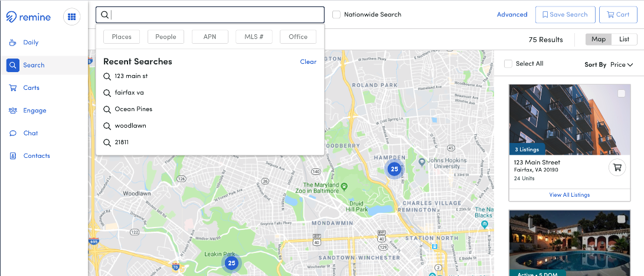This screenshot has height=276, width=644.
Task: Filter search by MLS #
Action: pos(254,37)
